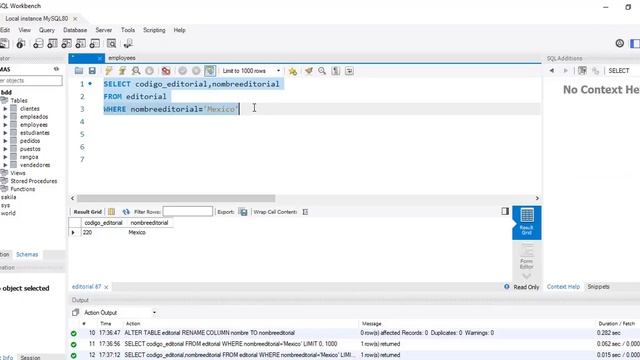Refresh the schemas list icon
The image size is (640, 360).
[x=56, y=69]
